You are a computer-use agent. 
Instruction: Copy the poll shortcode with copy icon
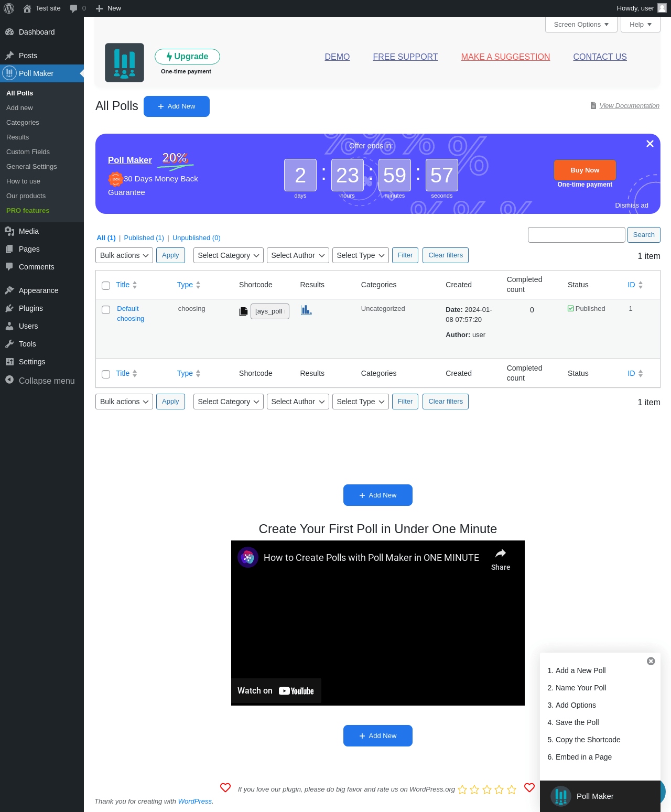point(243,311)
